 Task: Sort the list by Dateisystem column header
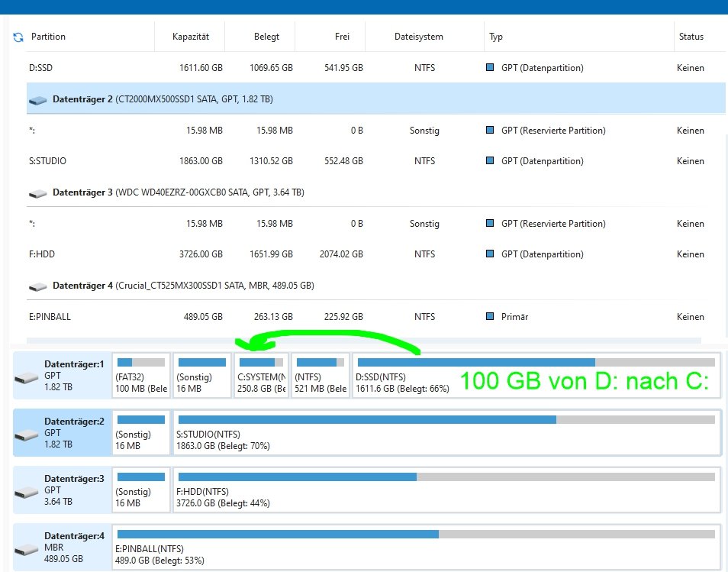(419, 37)
